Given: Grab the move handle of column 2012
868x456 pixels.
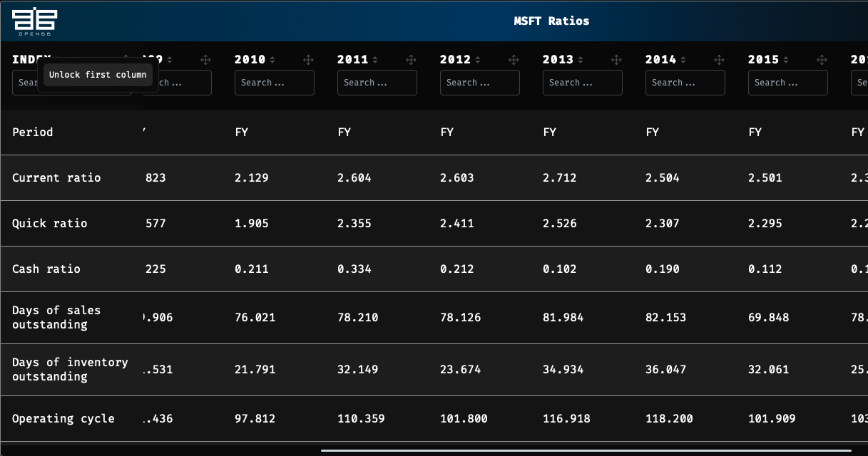Looking at the screenshot, I should 514,60.
